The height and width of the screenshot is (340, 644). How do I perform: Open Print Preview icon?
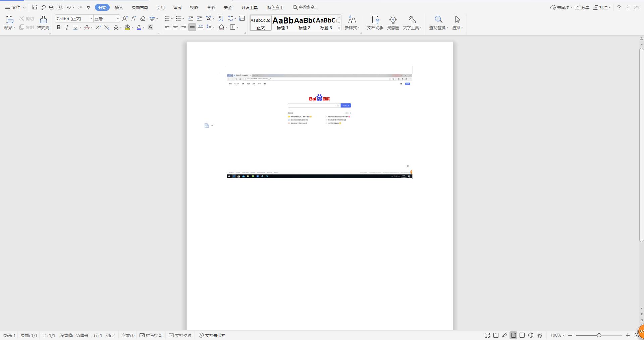(x=60, y=7)
